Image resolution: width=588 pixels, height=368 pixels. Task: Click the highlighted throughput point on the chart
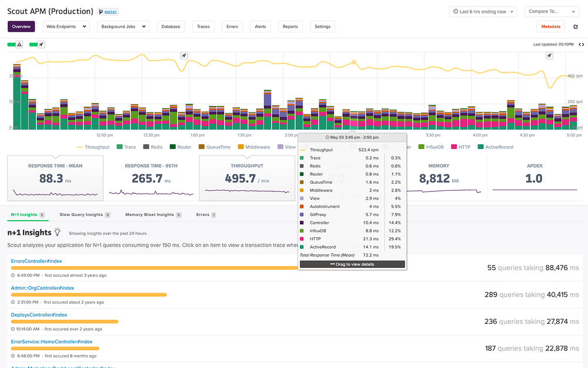click(353, 62)
